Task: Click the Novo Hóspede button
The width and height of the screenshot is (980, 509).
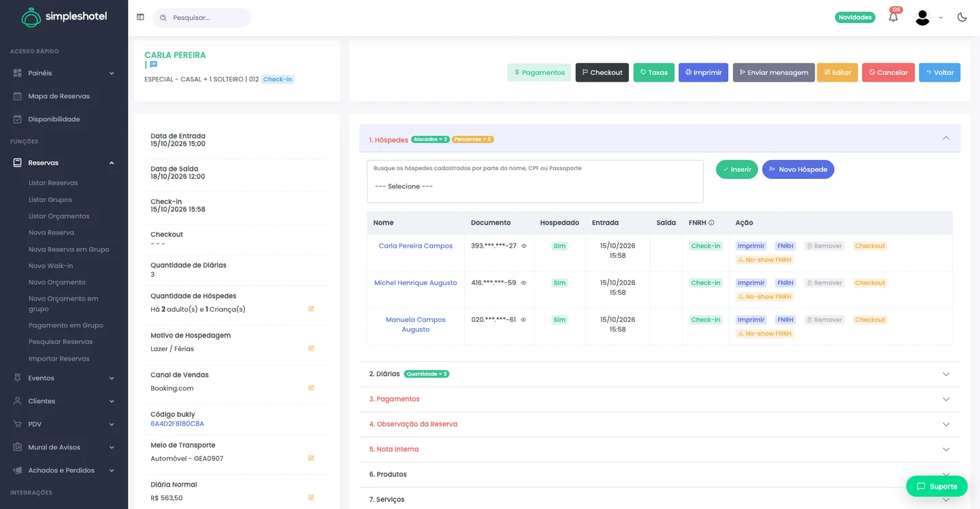Action: [798, 169]
